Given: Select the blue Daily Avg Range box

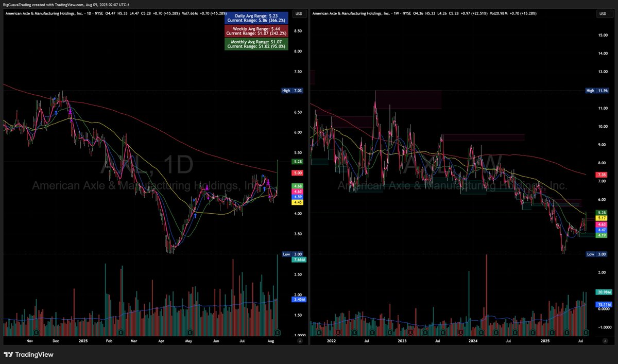Looking at the screenshot, I should tap(256, 19).
